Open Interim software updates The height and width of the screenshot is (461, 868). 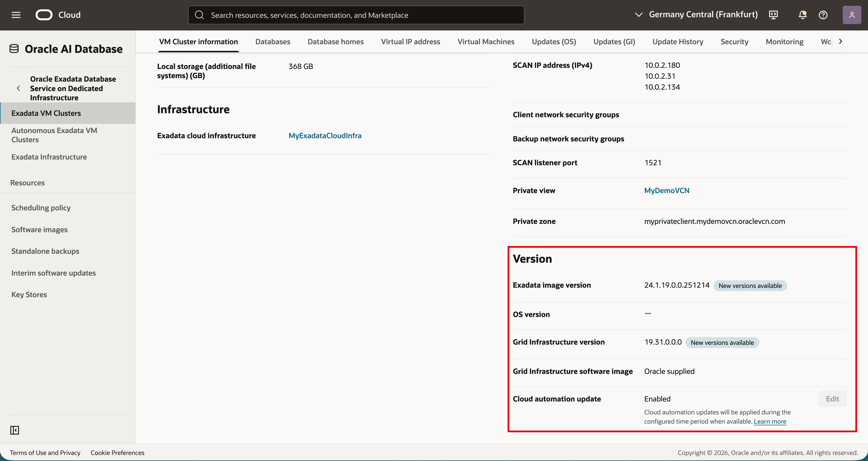(53, 273)
